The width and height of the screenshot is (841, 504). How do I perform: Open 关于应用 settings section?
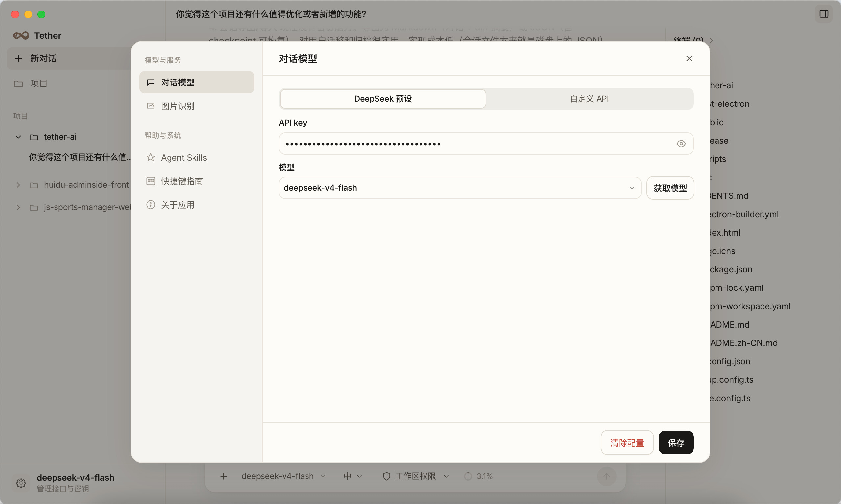pyautogui.click(x=196, y=205)
